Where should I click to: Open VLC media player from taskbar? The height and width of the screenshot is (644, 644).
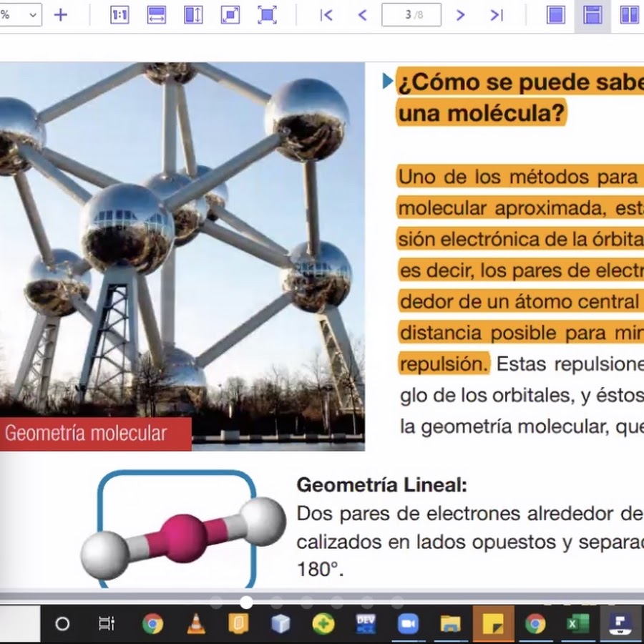[x=195, y=624]
